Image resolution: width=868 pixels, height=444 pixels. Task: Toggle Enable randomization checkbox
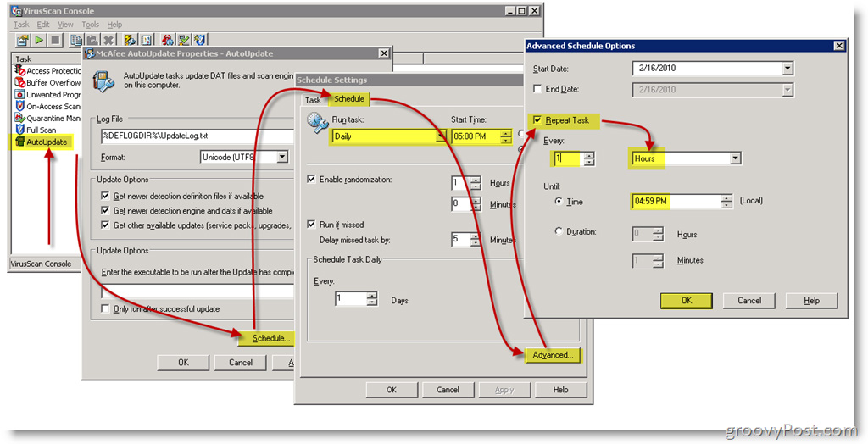[x=311, y=180]
